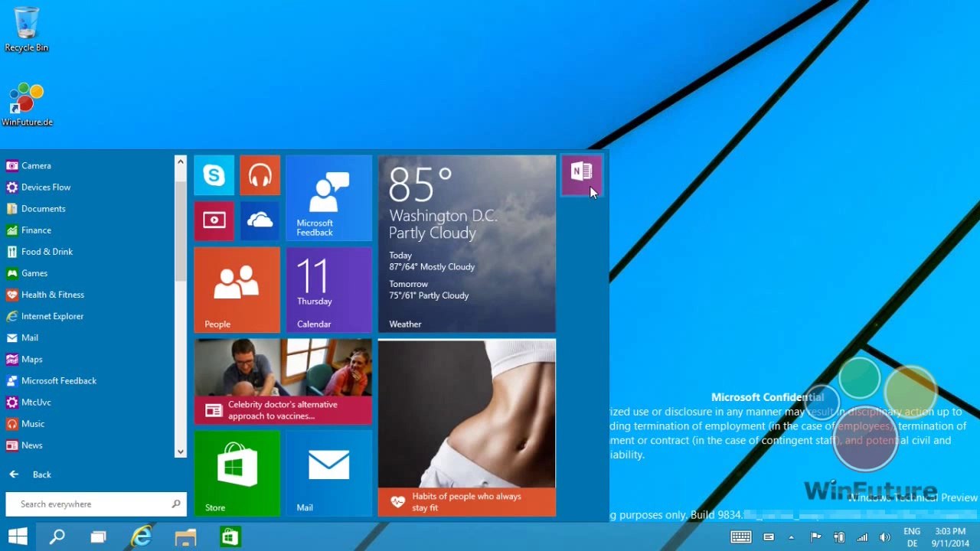Open the People tile
The height and width of the screenshot is (551, 980).
pyautogui.click(x=237, y=290)
